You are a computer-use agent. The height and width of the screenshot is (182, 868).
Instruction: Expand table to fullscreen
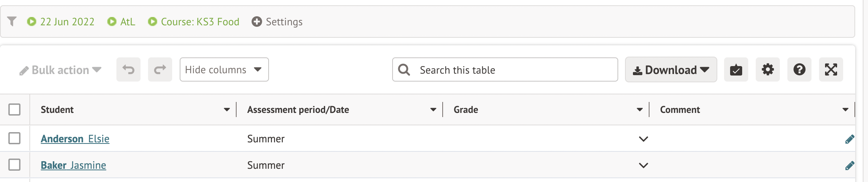[x=831, y=70]
